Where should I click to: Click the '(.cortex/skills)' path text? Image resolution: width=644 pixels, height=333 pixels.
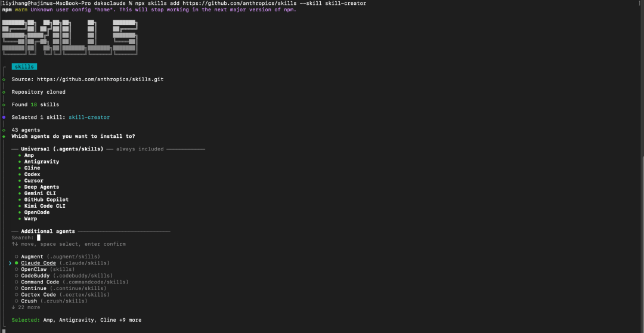85,295
